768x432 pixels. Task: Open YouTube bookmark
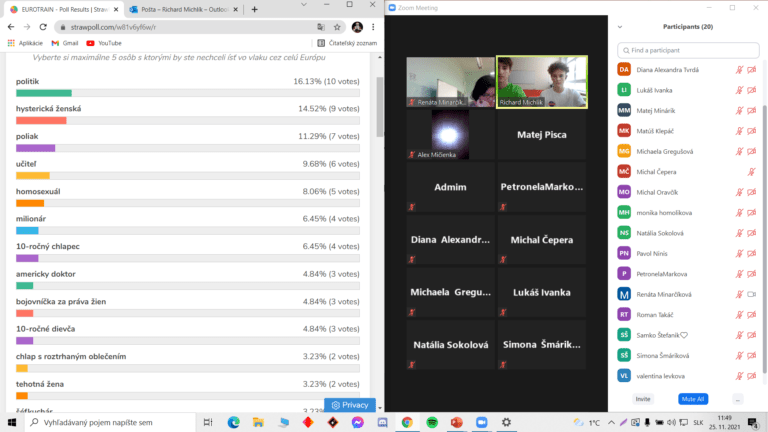click(x=104, y=43)
